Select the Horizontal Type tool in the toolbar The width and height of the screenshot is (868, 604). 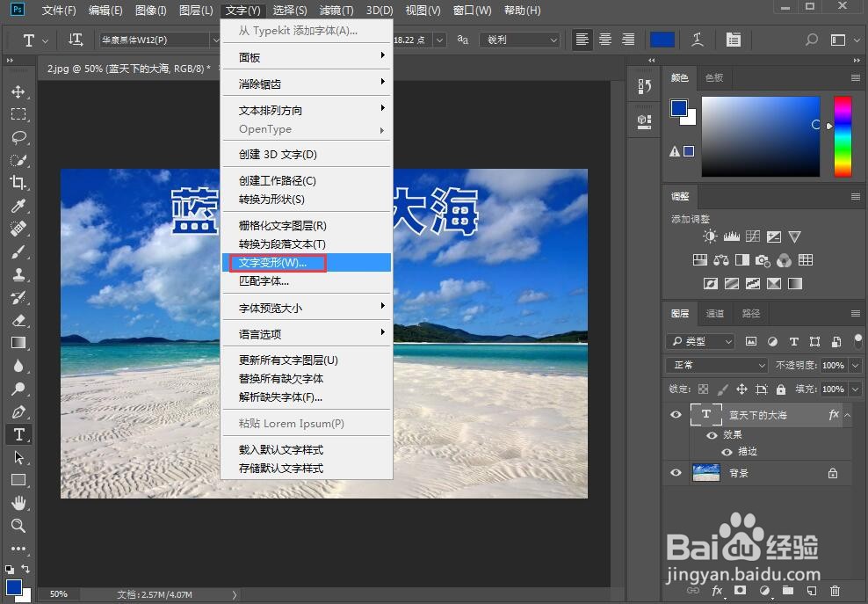click(x=19, y=433)
